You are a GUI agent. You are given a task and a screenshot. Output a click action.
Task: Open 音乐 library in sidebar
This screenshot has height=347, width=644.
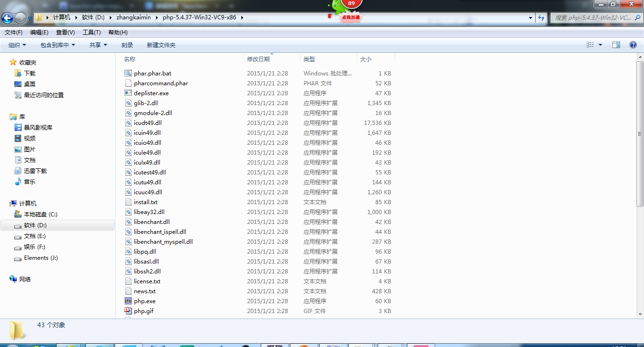point(30,182)
